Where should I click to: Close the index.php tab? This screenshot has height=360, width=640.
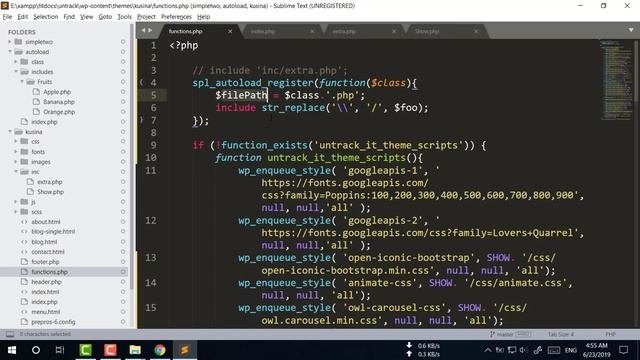[312, 31]
